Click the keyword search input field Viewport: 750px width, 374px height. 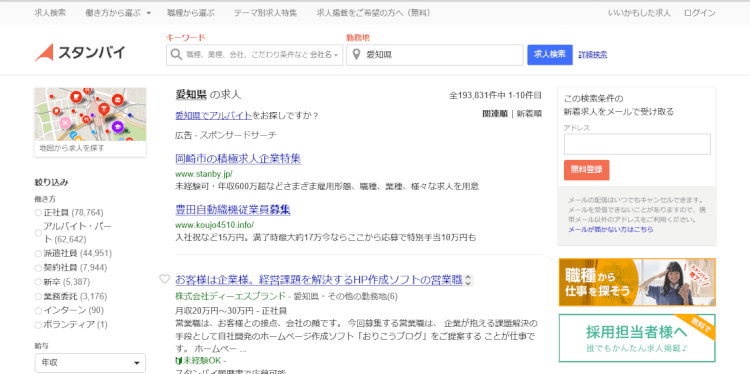click(x=246, y=55)
